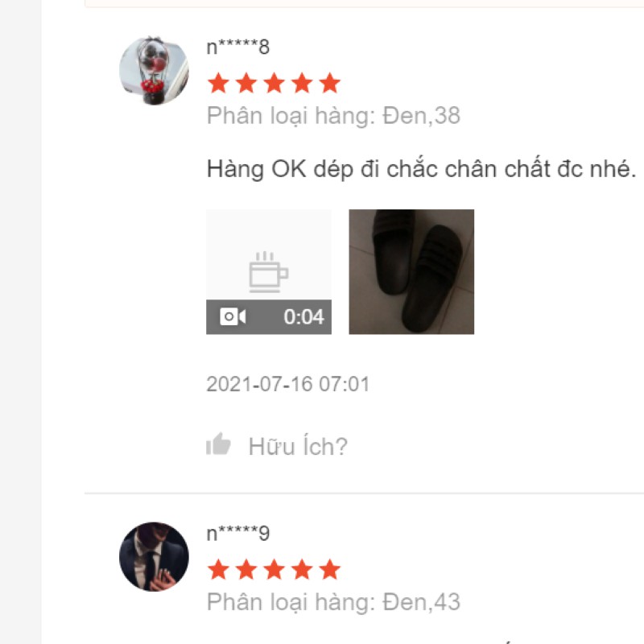Open the n*****9 suited man avatar
644x644 pixels.
click(x=154, y=556)
